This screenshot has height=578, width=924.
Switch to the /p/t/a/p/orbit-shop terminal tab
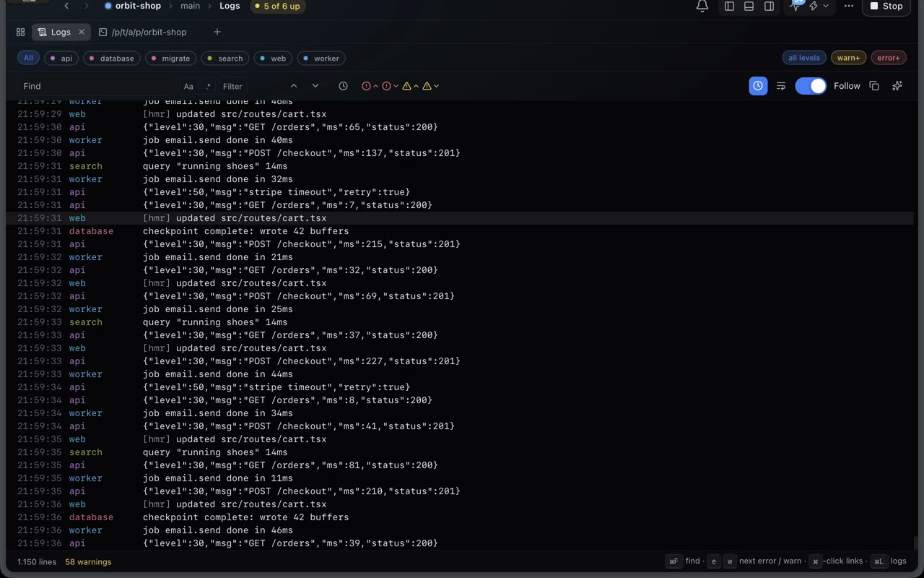coord(143,32)
